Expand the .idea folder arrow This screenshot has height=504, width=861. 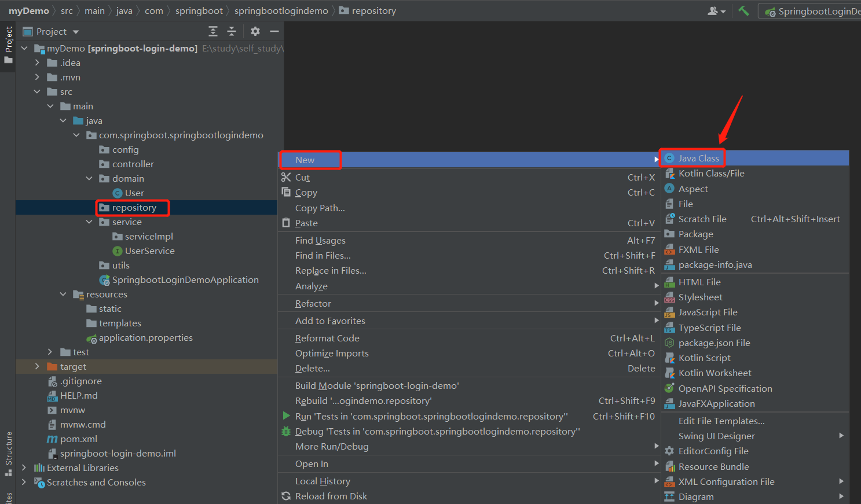[37, 63]
